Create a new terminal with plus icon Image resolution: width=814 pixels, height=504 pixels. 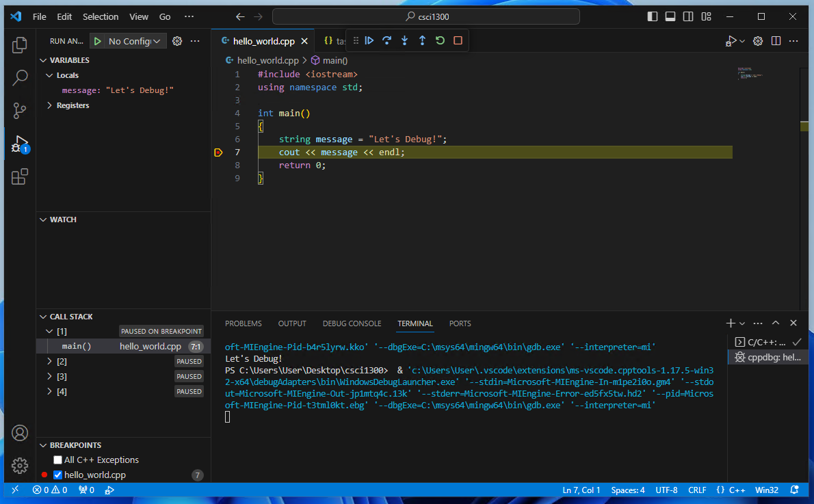[731, 323]
